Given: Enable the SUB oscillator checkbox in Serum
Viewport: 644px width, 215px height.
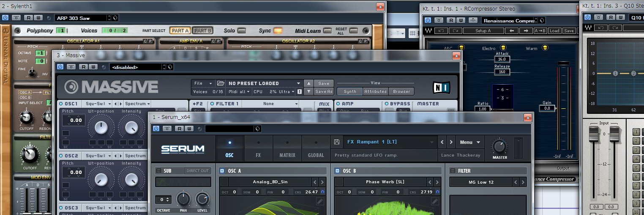Looking at the screenshot, I should pyautogui.click(x=158, y=171).
